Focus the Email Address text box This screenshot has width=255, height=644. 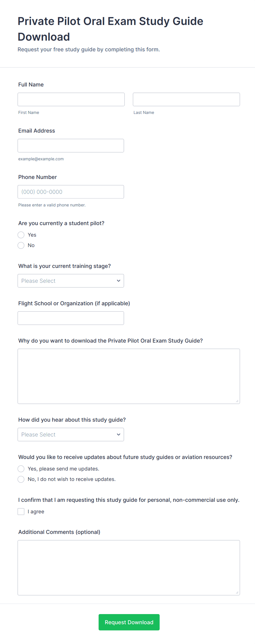pyautogui.click(x=71, y=145)
